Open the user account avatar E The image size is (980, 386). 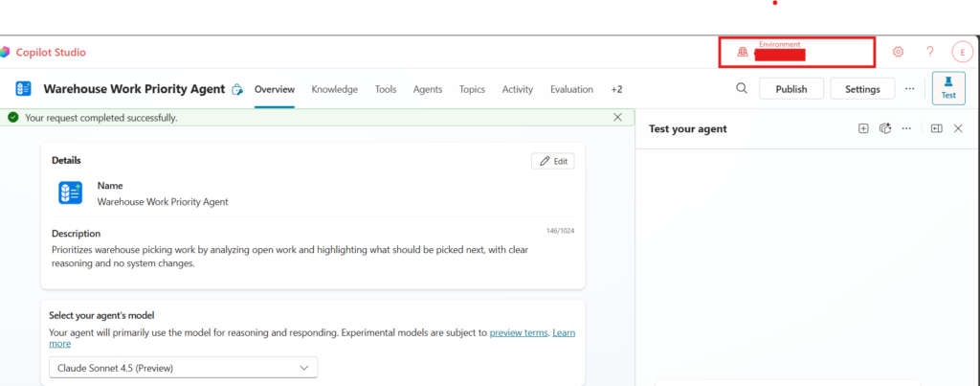963,52
